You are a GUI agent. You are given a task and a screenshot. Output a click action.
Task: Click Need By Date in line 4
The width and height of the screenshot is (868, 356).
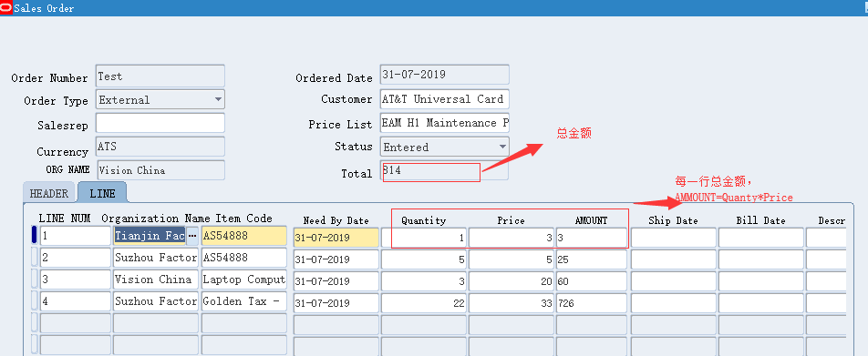click(x=336, y=303)
